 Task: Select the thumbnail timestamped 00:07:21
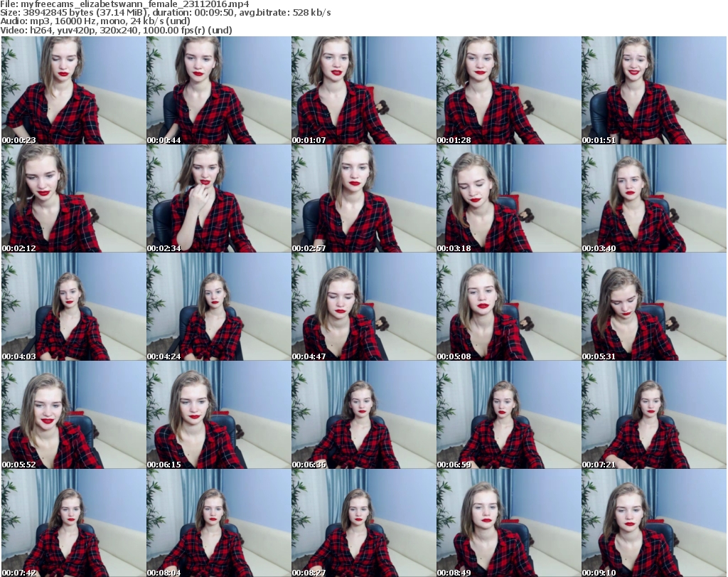click(654, 415)
